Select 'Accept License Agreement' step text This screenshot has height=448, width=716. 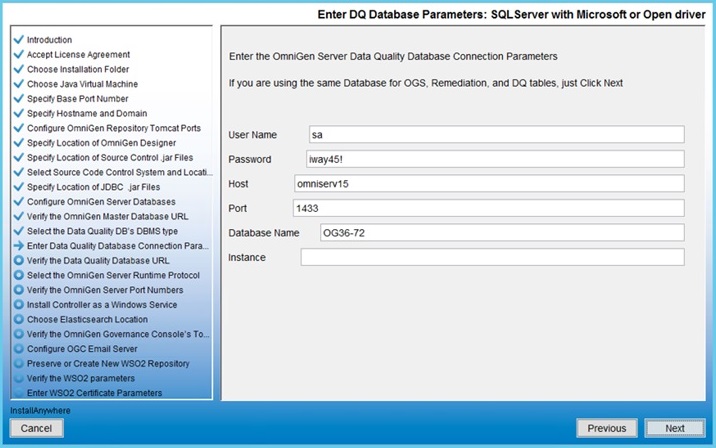coord(79,54)
